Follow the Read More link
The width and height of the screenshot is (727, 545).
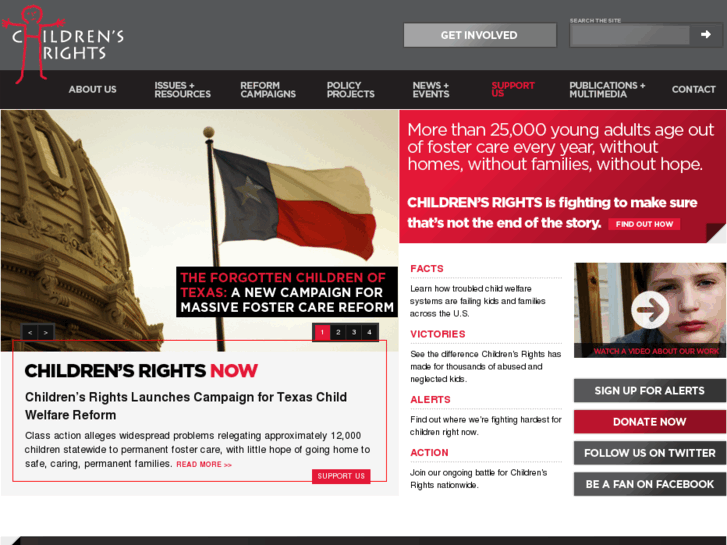pyautogui.click(x=204, y=464)
